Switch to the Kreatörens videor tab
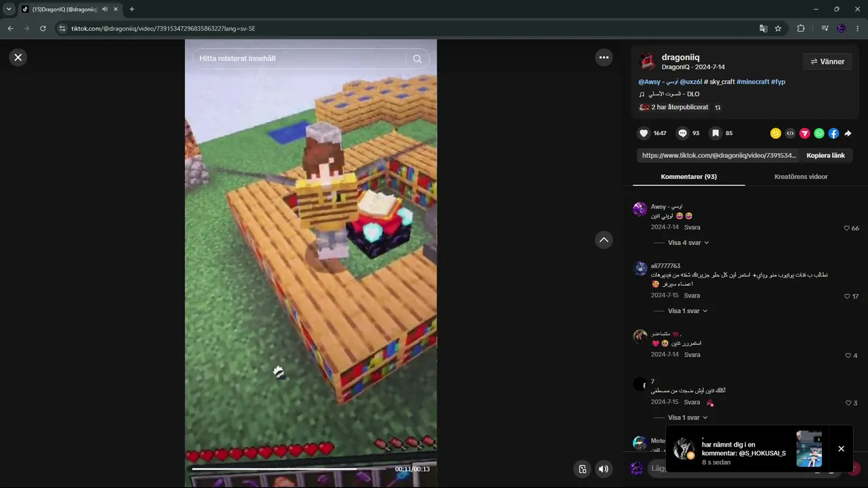This screenshot has height=488, width=868. click(x=801, y=177)
